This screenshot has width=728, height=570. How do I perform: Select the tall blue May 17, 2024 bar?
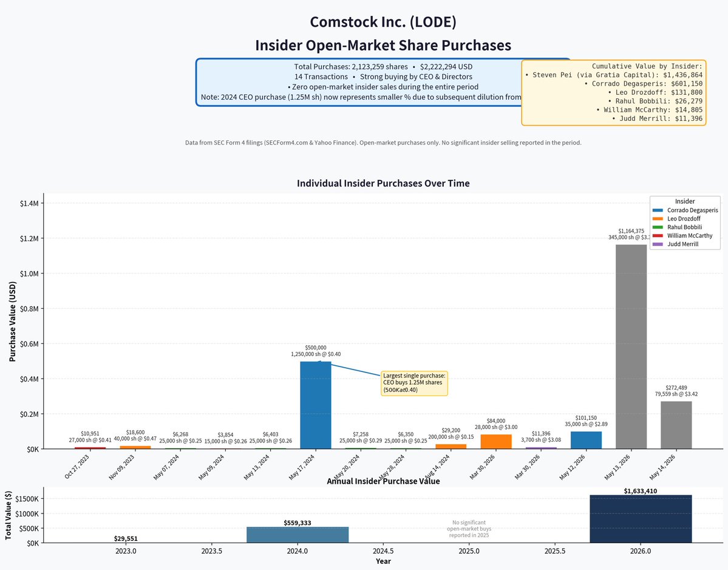[316, 405]
